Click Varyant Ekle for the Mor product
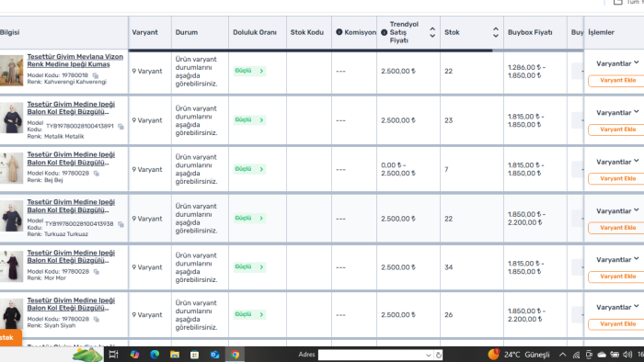 [617, 277]
